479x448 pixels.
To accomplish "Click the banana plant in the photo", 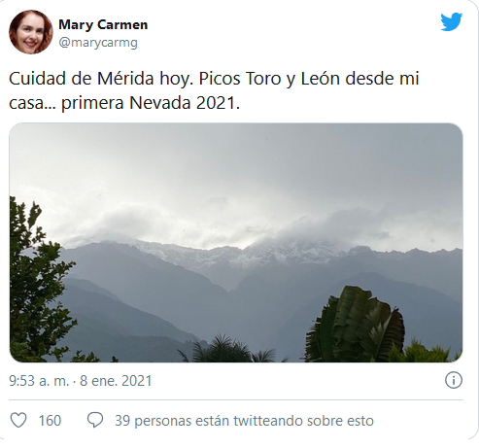I will click(357, 326).
